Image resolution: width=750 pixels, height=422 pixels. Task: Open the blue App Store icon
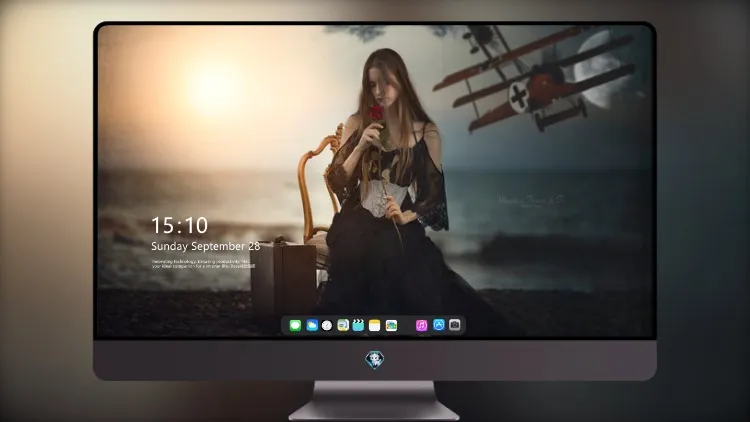pyautogui.click(x=439, y=325)
